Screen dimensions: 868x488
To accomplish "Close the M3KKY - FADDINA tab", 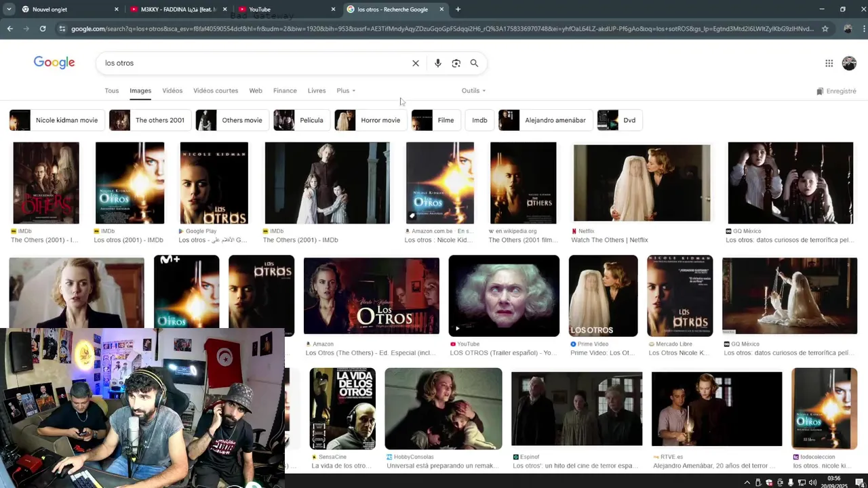I will [224, 9].
